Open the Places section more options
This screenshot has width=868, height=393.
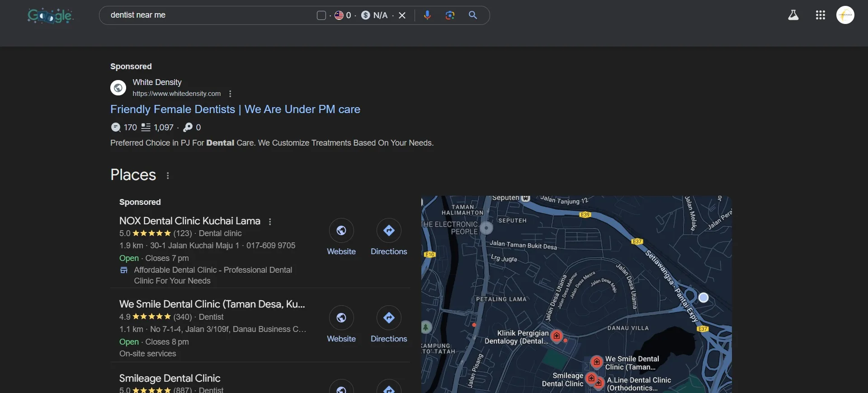click(168, 175)
